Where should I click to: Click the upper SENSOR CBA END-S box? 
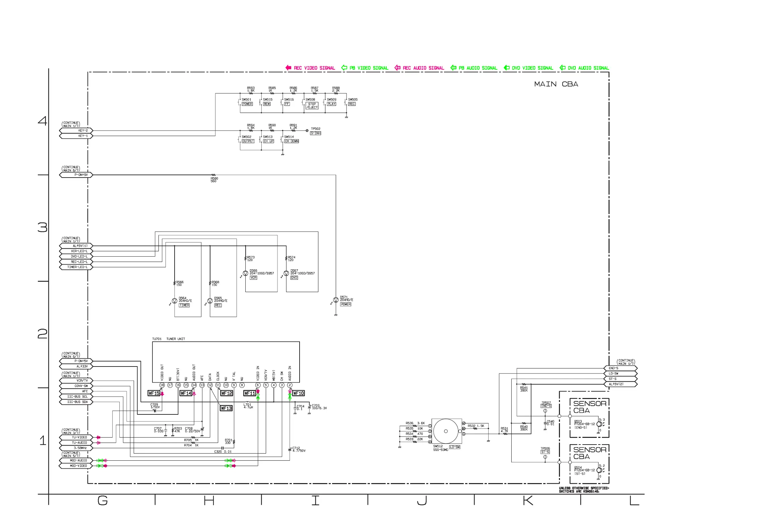589,418
